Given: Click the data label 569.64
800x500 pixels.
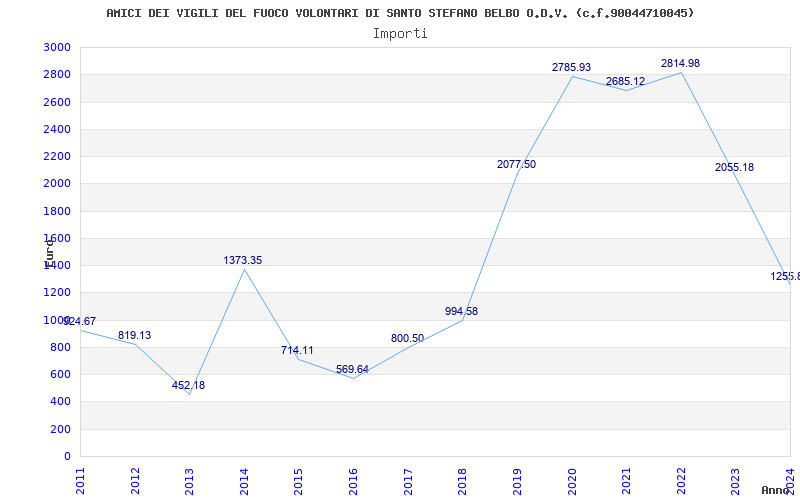Looking at the screenshot, I should pyautogui.click(x=352, y=369).
